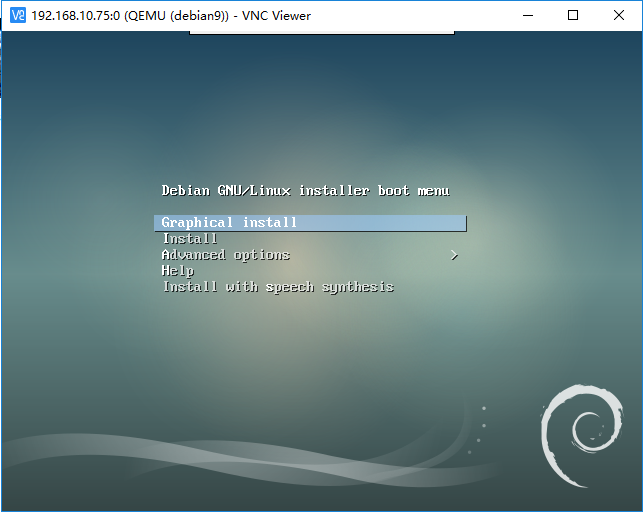643x513 pixels.
Task: Close the VNC Viewer window
Action: 618,15
